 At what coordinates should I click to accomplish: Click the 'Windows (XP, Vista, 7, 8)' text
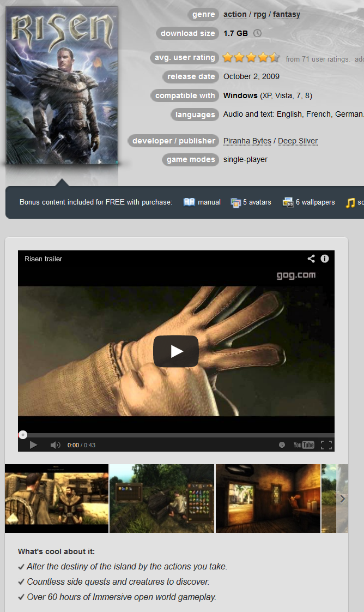click(x=268, y=95)
